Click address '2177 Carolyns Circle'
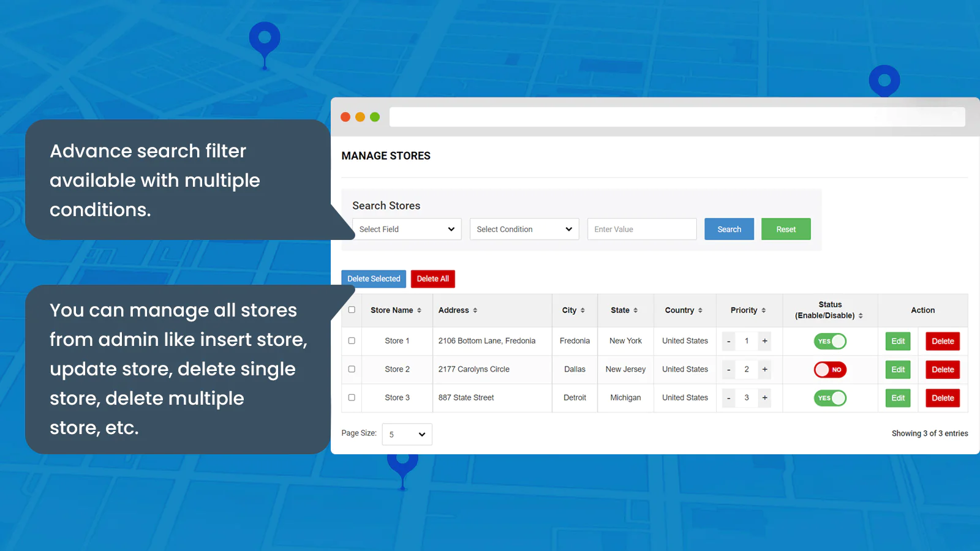 (474, 369)
